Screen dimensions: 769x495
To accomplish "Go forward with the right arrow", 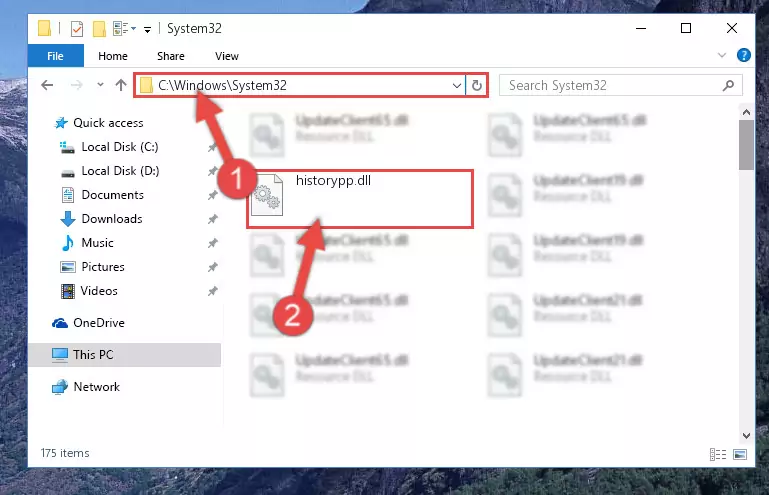I will [77, 85].
